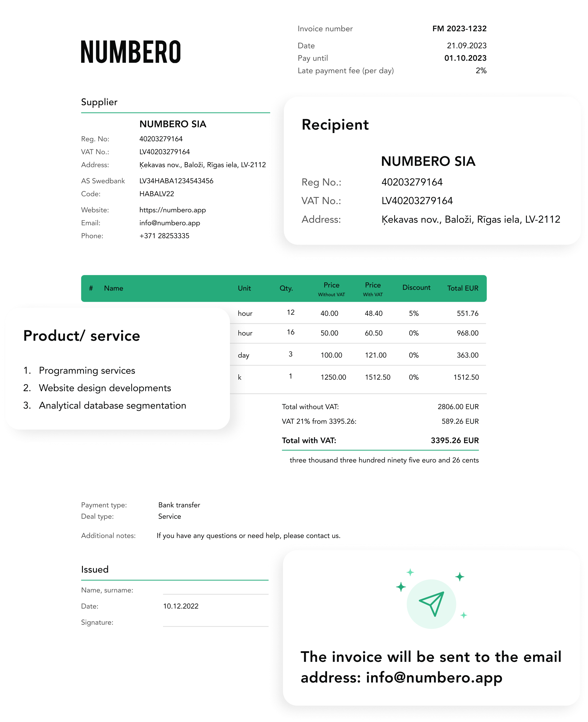
Task: Click the Price With VAT column header
Action: tap(373, 289)
